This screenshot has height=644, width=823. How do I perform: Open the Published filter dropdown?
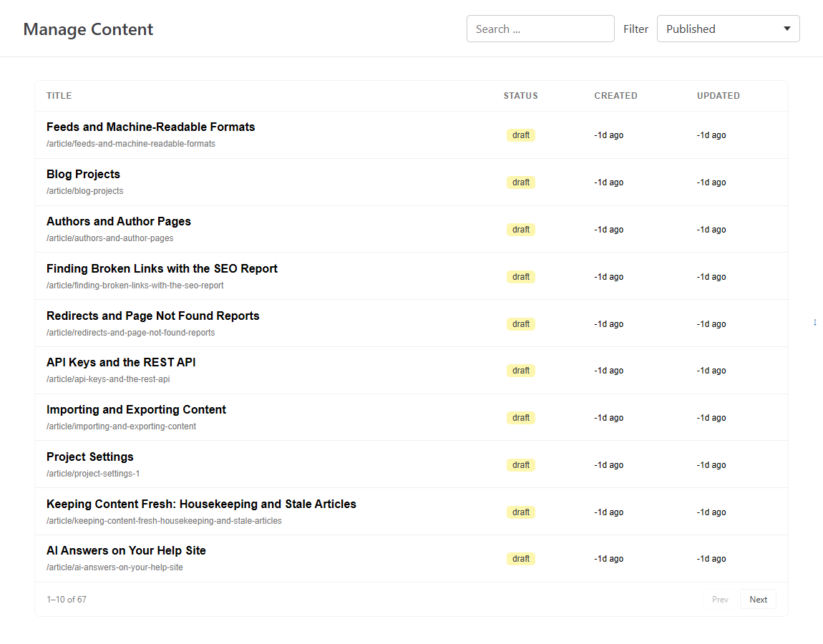point(728,29)
